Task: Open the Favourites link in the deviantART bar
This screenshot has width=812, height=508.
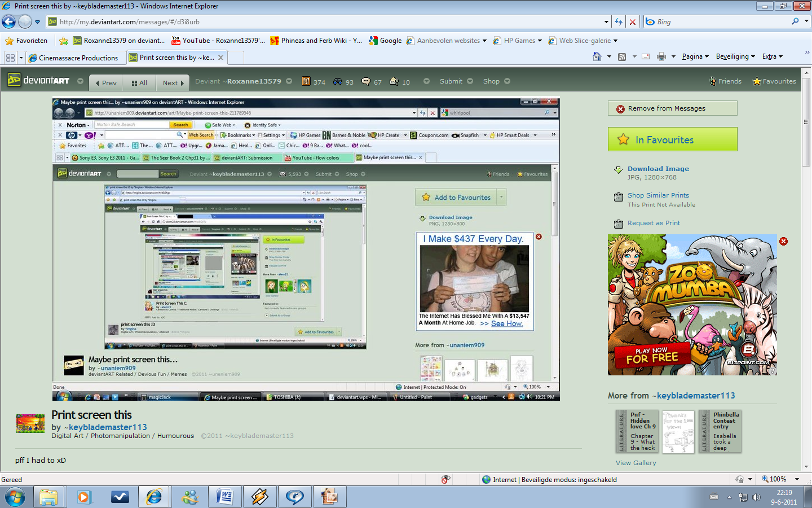Action: point(775,81)
